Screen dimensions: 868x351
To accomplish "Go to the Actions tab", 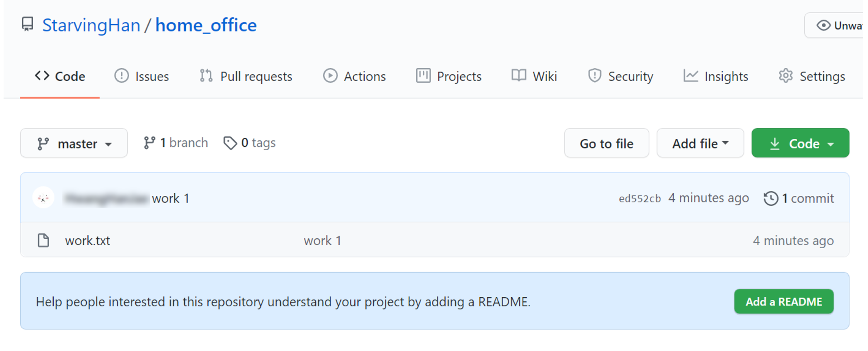I will click(x=354, y=76).
